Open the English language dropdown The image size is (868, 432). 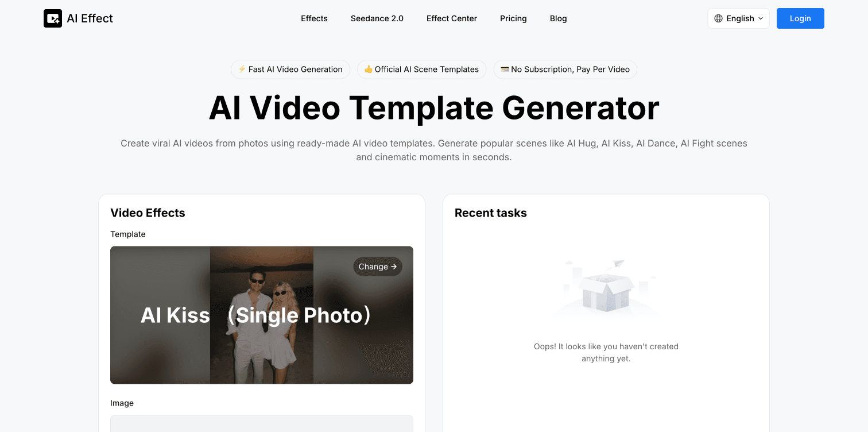738,18
